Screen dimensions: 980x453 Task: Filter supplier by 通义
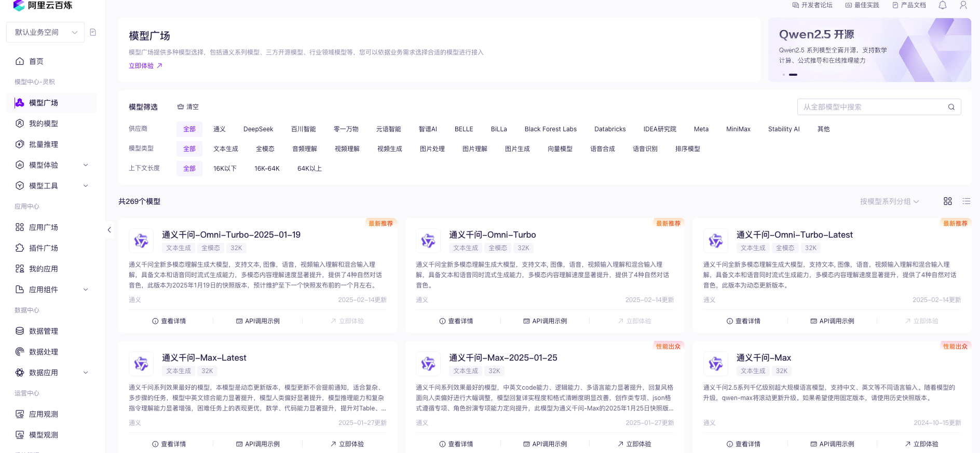pyautogui.click(x=220, y=129)
